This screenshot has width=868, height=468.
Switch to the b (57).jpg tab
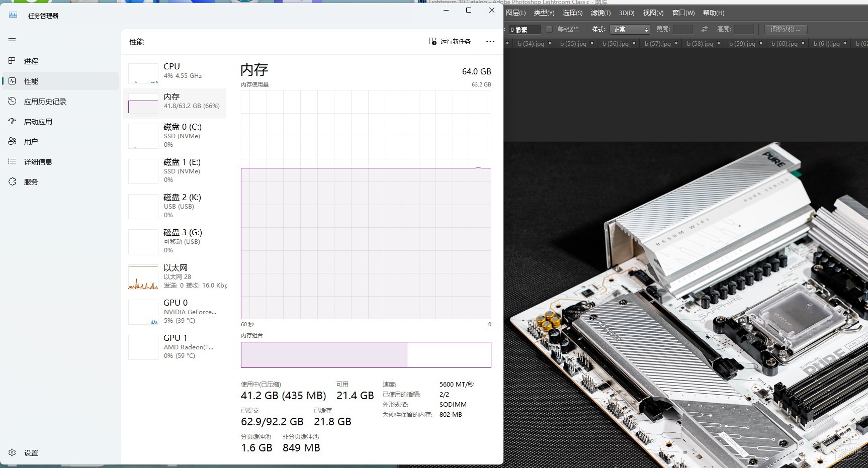(x=658, y=44)
